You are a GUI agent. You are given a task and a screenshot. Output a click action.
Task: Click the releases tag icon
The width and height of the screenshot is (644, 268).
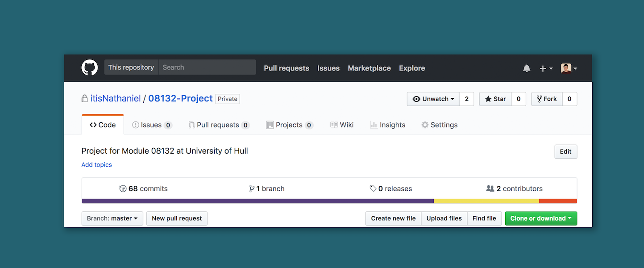[x=373, y=188]
